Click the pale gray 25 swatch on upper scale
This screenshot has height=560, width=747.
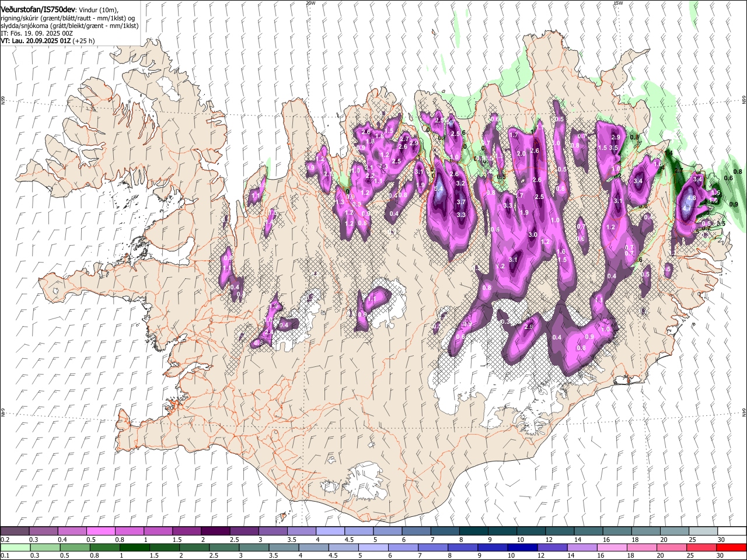coord(703,531)
